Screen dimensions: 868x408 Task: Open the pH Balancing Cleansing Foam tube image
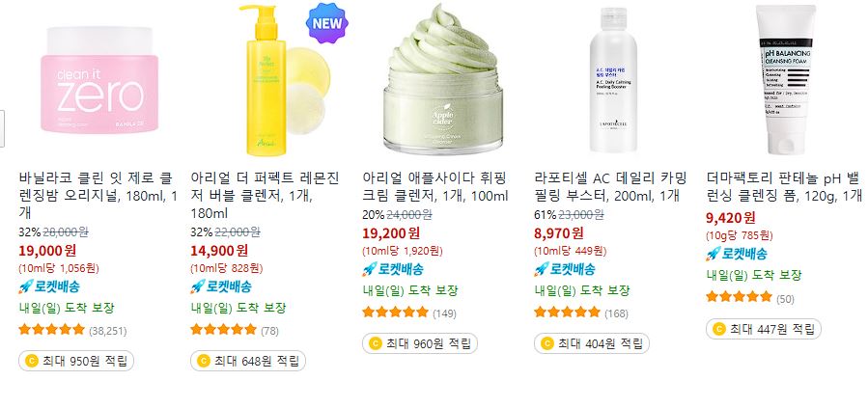click(787, 80)
